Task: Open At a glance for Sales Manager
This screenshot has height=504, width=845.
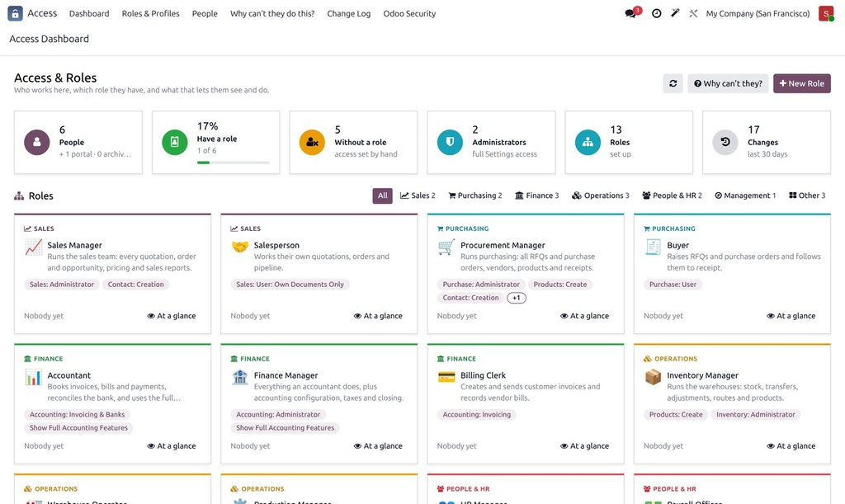Action: click(x=172, y=316)
